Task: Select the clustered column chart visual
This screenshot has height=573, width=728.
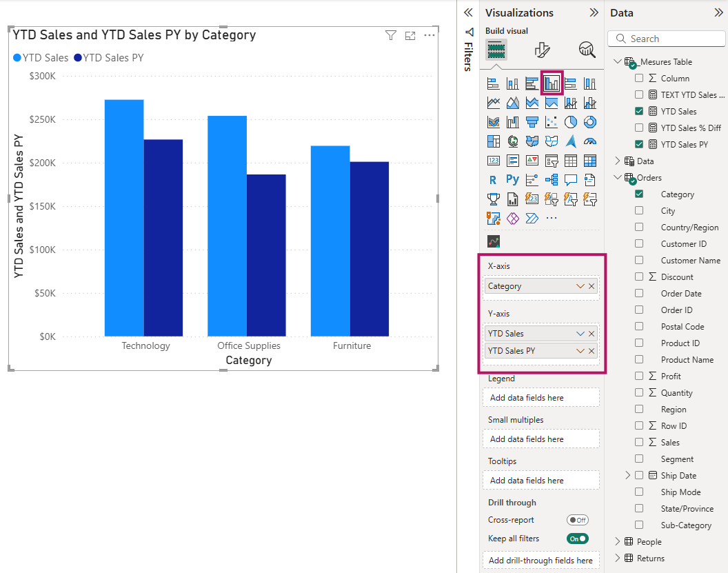Action: (x=552, y=83)
